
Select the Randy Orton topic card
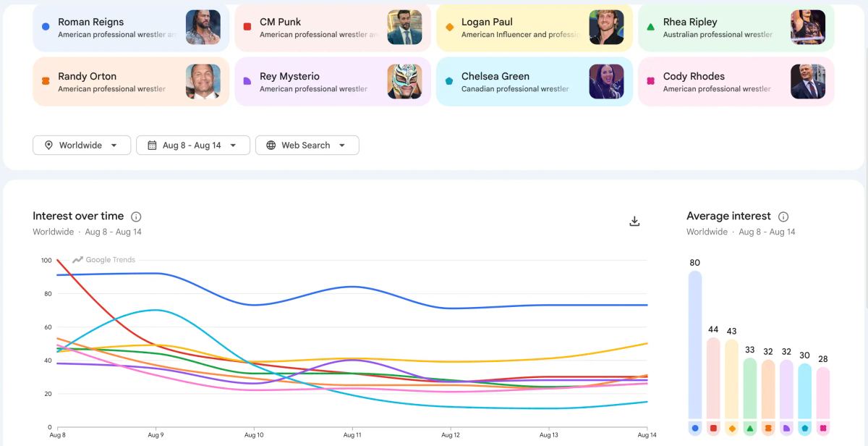coord(131,82)
